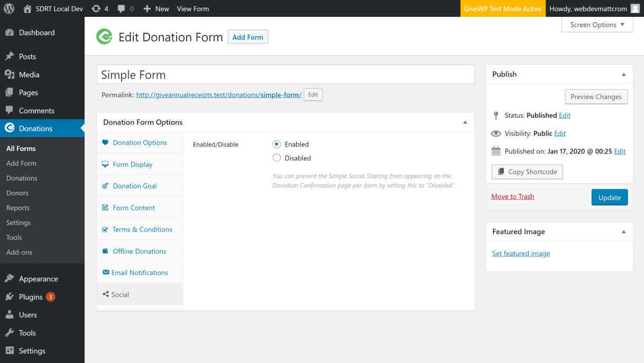This screenshot has width=644, height=363.
Task: Click the calendar icon by Published on
Action: point(496,151)
